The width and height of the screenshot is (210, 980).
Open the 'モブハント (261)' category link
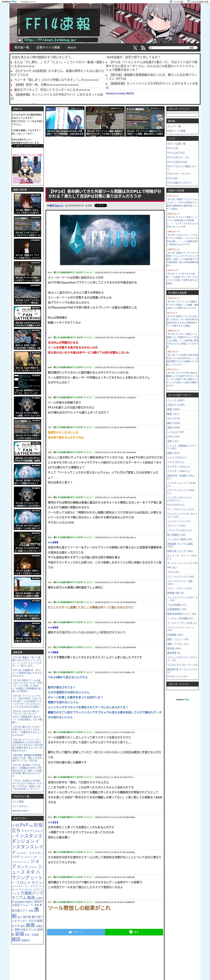(x=176, y=526)
